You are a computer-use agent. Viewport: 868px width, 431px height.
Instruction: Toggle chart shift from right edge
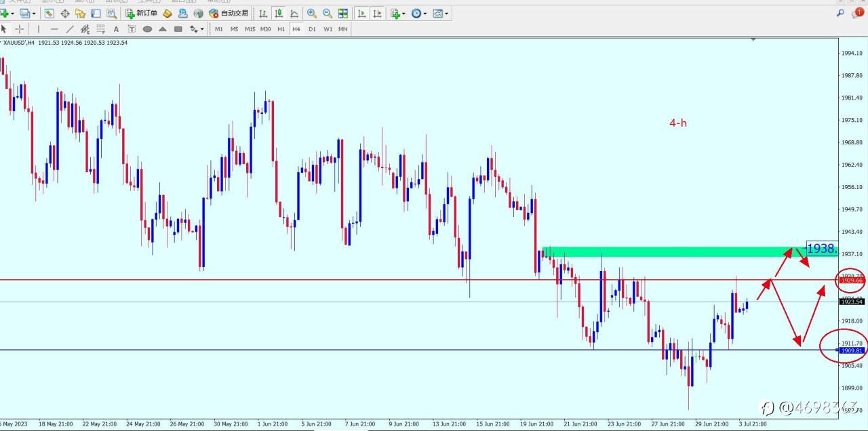point(377,13)
